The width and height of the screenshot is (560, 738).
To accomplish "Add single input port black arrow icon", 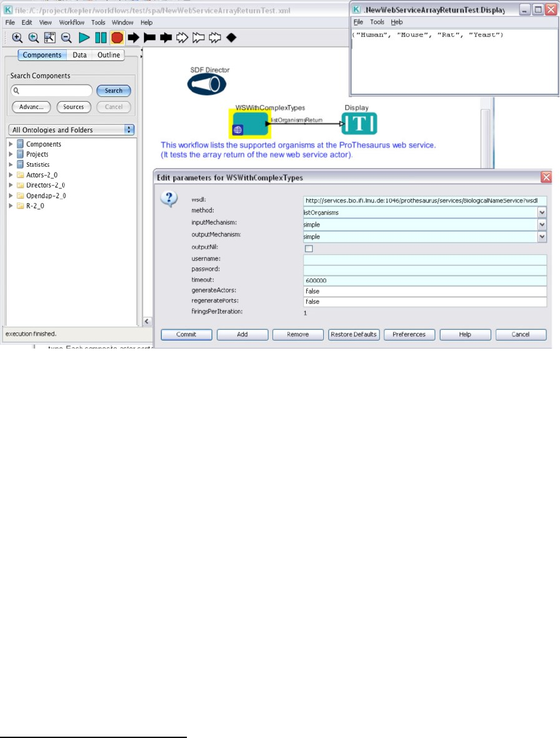I will [x=134, y=38].
